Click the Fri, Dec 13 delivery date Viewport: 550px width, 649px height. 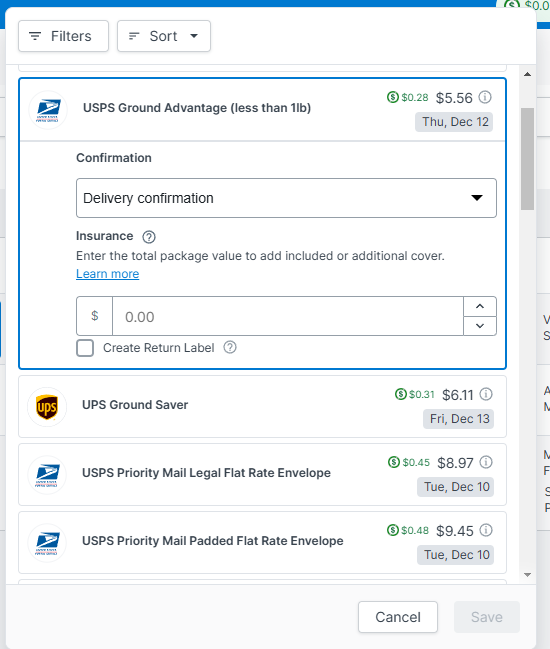[x=459, y=419]
